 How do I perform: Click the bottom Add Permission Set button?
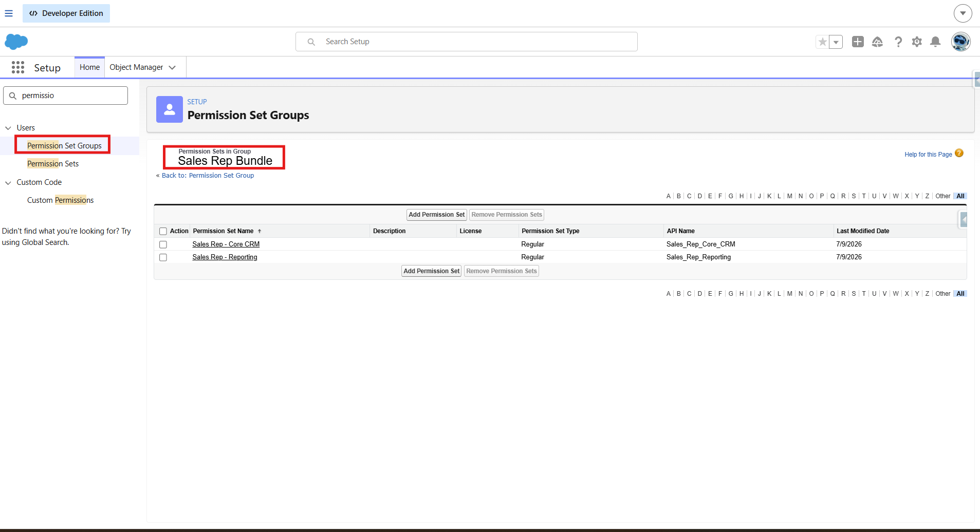[x=431, y=271]
